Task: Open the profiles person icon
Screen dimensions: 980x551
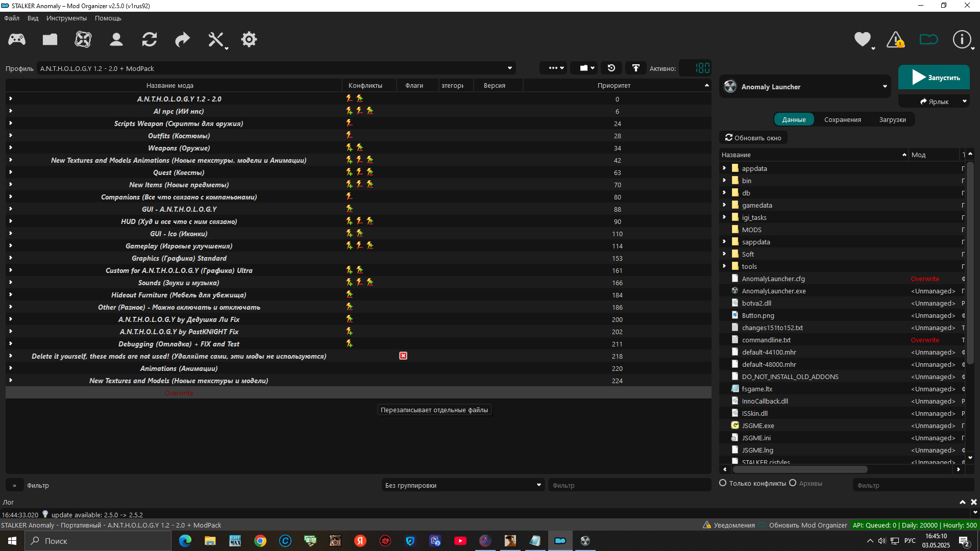Action: 116,39
